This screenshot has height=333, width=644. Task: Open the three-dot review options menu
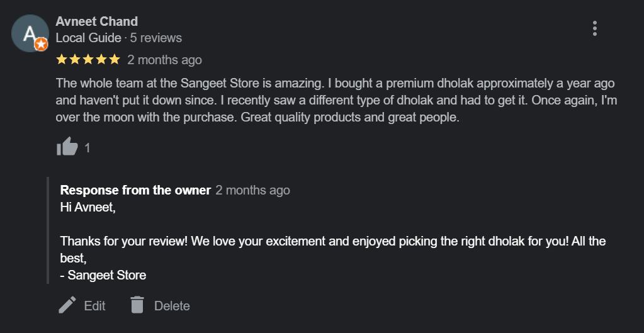tap(594, 28)
